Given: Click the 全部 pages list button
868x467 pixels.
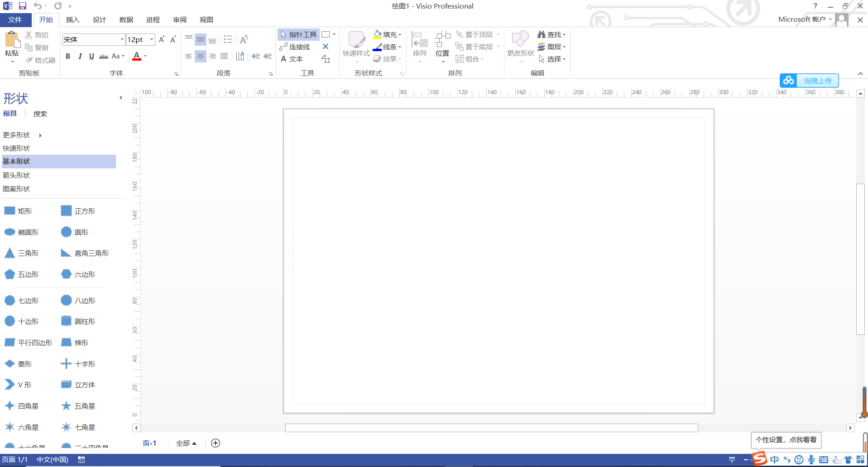Looking at the screenshot, I should tap(186, 443).
